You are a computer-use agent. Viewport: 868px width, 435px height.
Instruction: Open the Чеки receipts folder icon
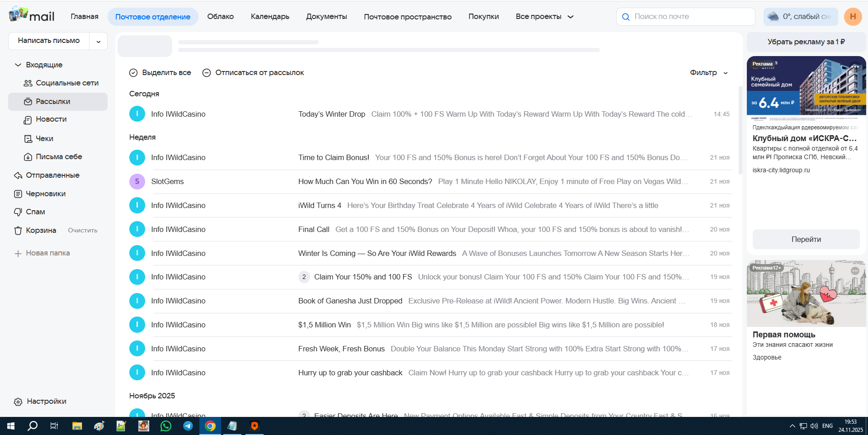pos(28,139)
